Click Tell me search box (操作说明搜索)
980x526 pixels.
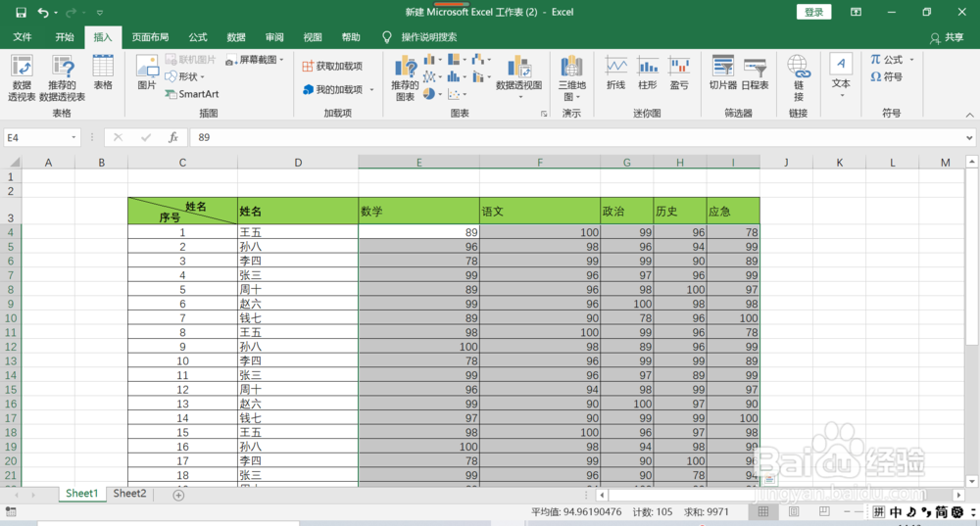(428, 37)
